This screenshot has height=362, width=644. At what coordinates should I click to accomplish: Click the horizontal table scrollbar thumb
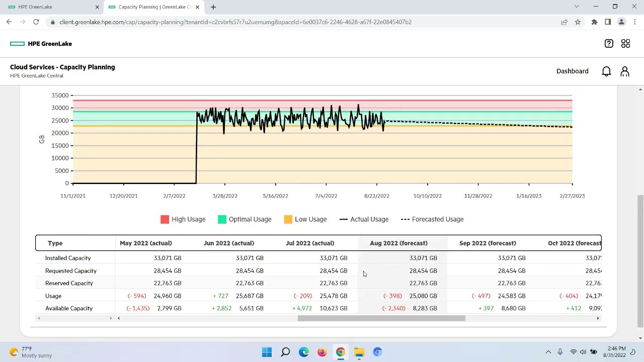click(381, 318)
